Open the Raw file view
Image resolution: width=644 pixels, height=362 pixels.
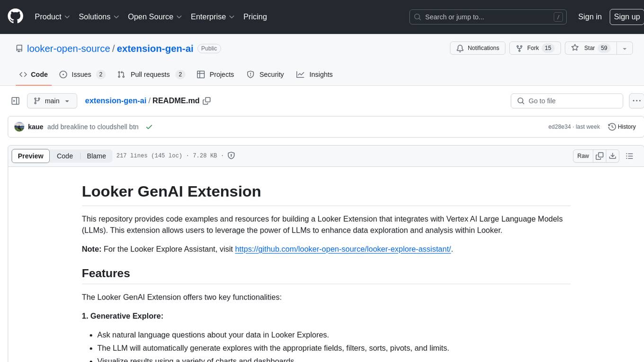pyautogui.click(x=583, y=156)
